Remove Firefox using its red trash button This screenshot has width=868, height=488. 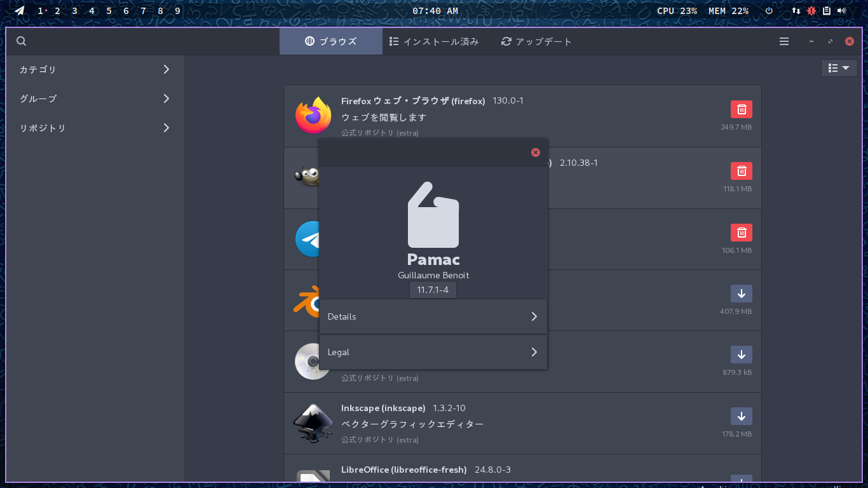(x=742, y=109)
